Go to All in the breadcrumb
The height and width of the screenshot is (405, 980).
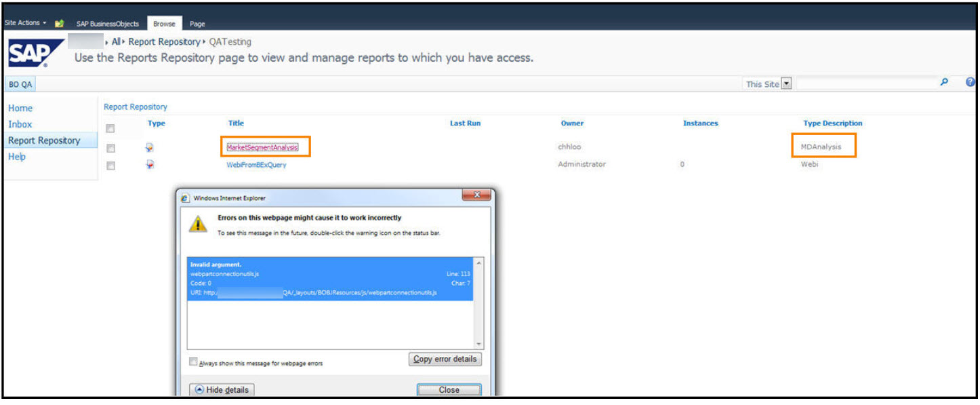116,42
